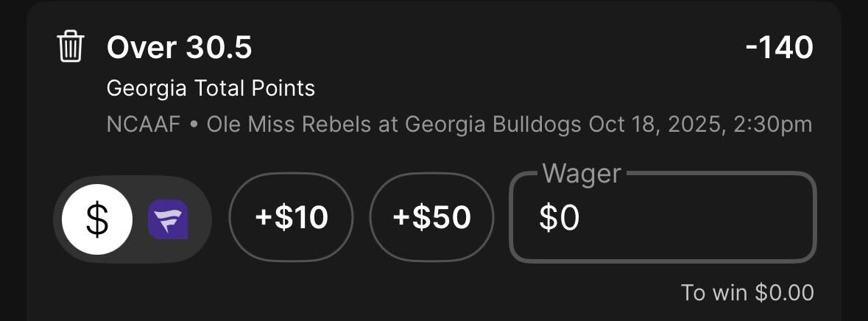
Task: Click the NCAAF league label
Action: 143,124
